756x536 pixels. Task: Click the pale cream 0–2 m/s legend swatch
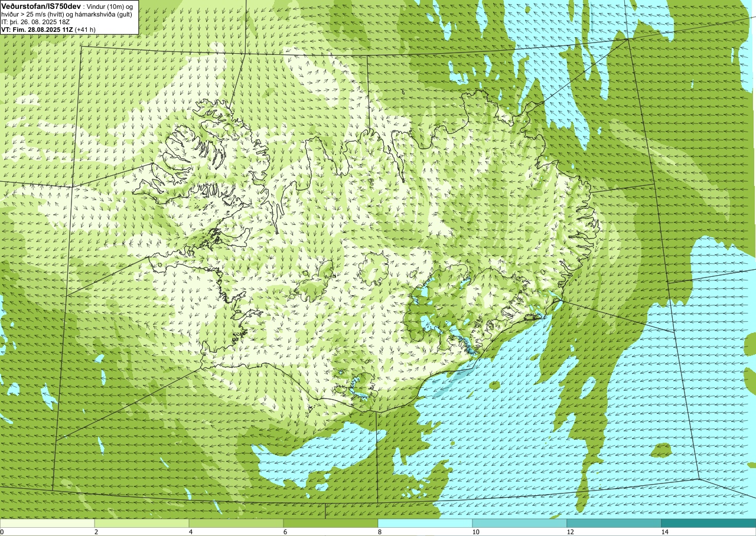[47, 523]
